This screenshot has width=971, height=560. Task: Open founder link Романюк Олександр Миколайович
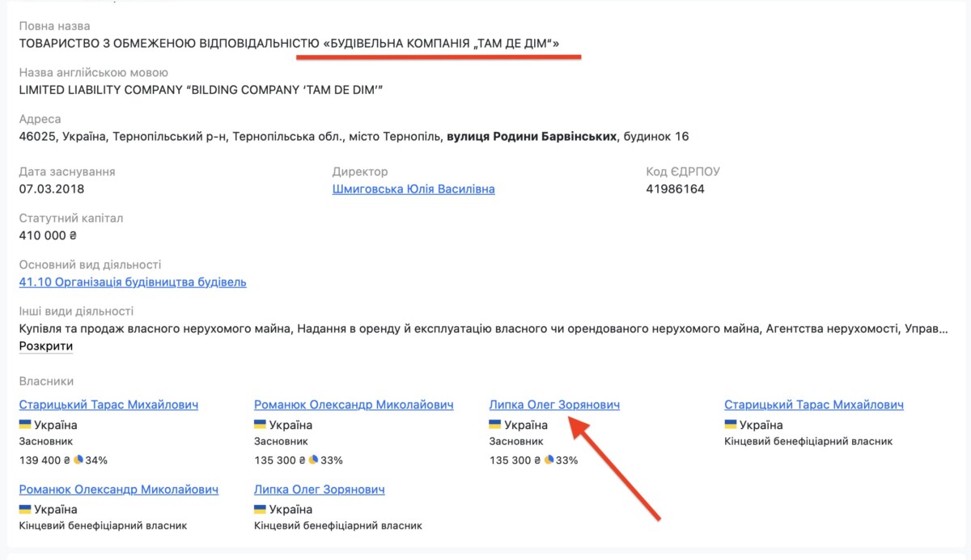[x=354, y=405]
